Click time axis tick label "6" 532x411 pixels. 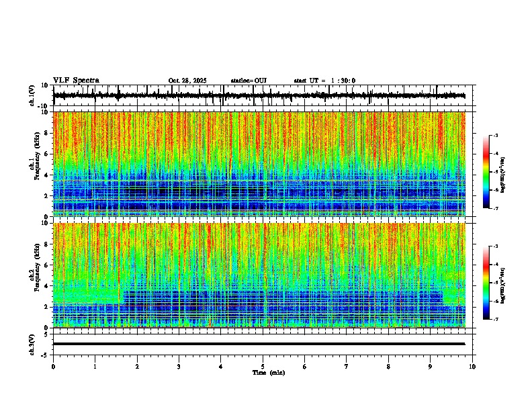tap(305, 367)
